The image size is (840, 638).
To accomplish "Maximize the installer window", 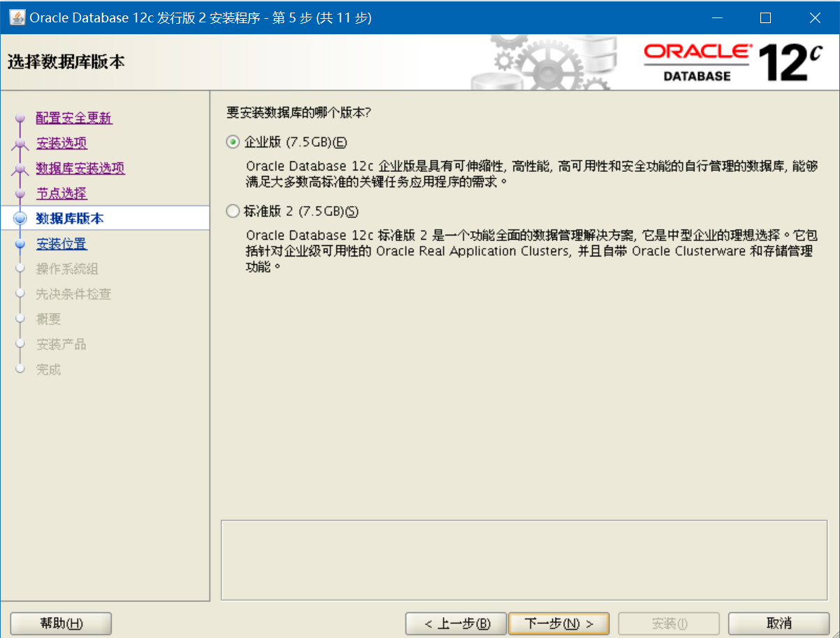I will tap(765, 17).
